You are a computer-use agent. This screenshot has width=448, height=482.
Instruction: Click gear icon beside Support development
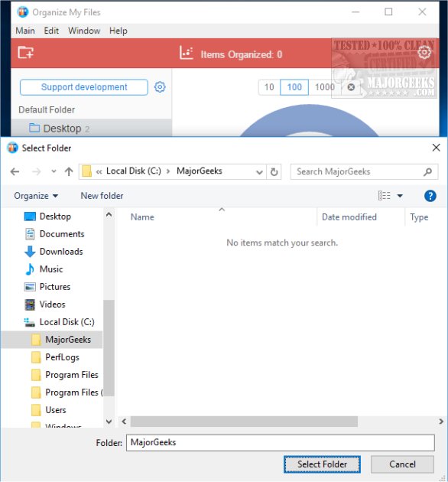click(x=160, y=87)
